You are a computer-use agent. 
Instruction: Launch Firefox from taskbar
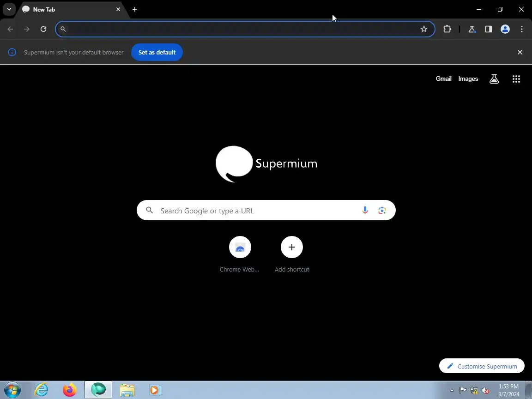[70, 390]
